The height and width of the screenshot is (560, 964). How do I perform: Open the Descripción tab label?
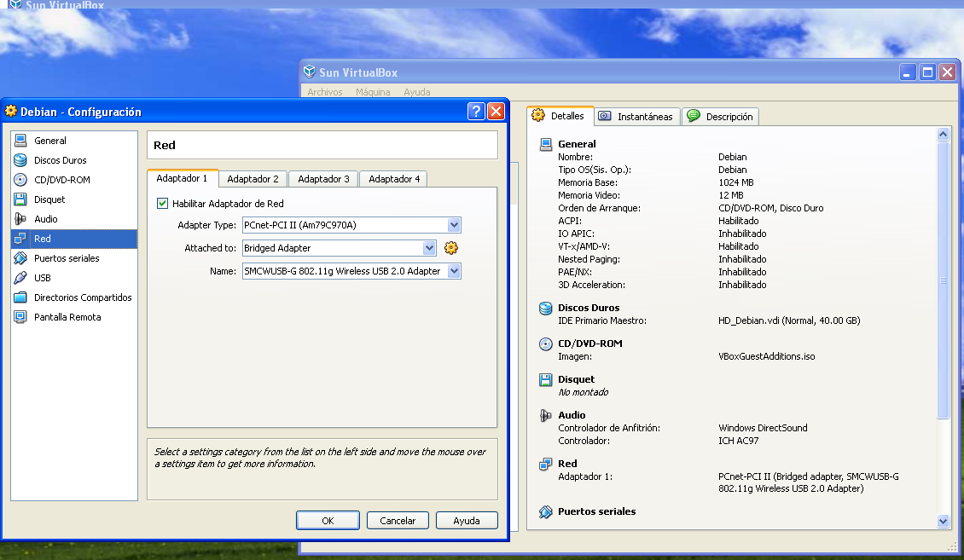(x=729, y=117)
